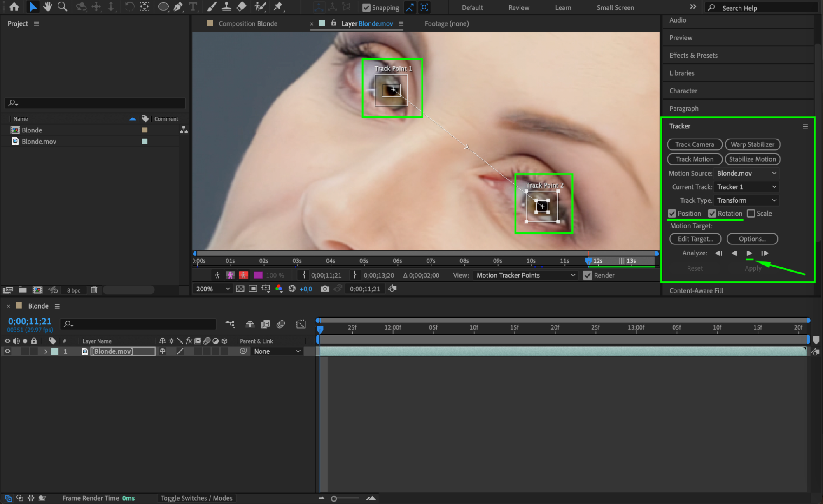Select the Puppet Pin tool
The height and width of the screenshot is (504, 823).
[278, 7]
